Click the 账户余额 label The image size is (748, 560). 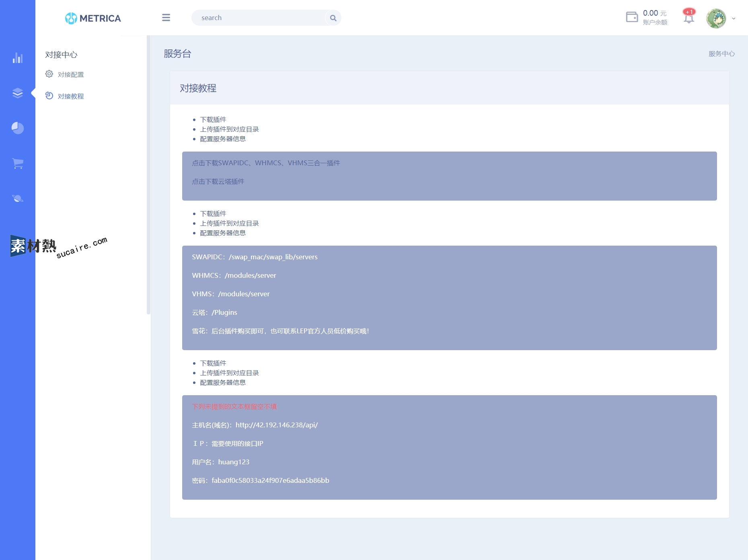click(x=655, y=23)
